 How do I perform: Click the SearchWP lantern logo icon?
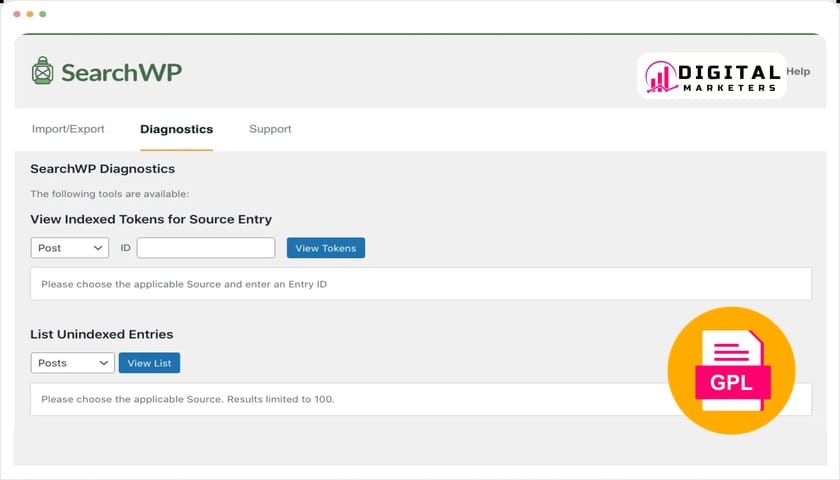tap(42, 72)
